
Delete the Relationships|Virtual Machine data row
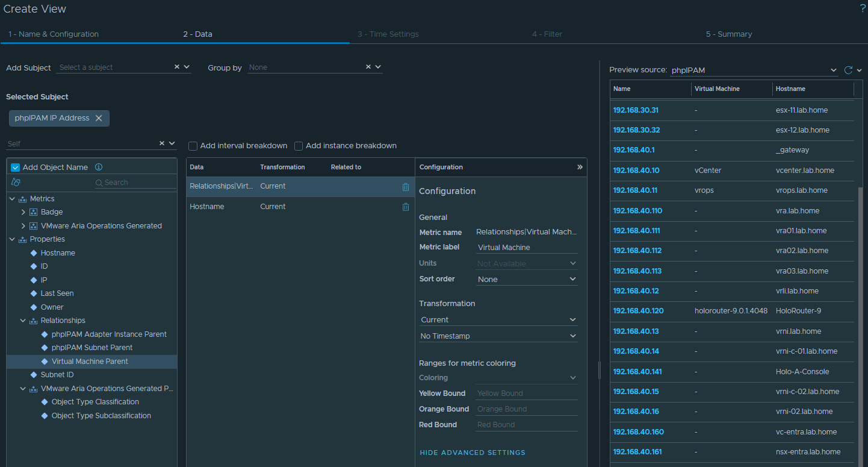click(x=406, y=187)
